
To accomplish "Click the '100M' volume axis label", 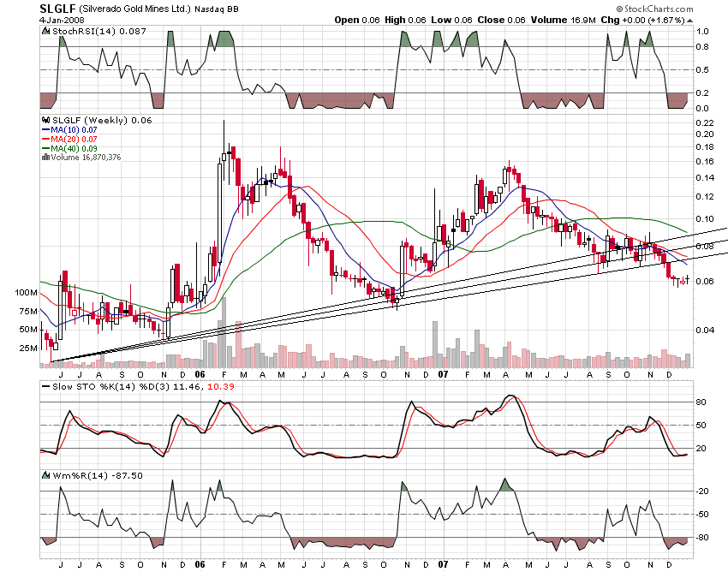I will tap(26, 293).
